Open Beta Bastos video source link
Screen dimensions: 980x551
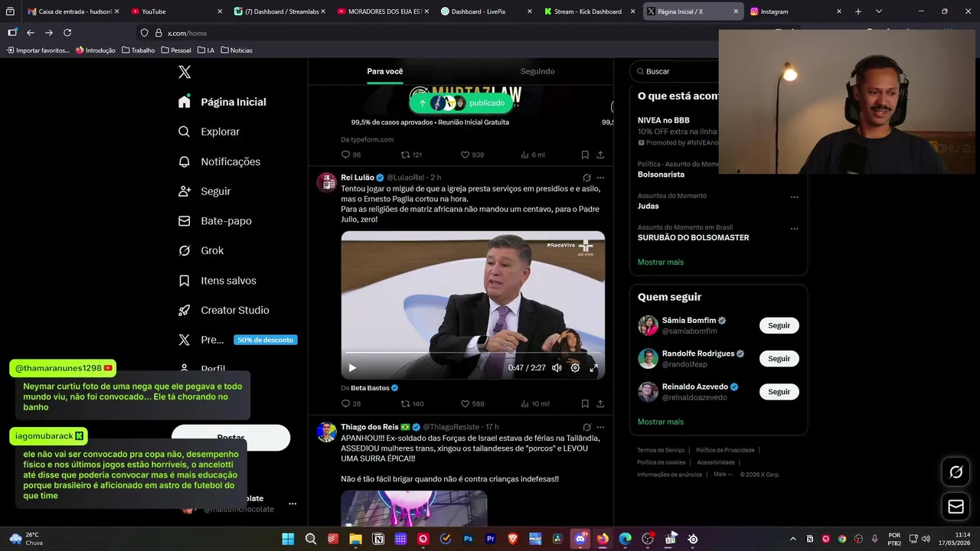click(374, 388)
